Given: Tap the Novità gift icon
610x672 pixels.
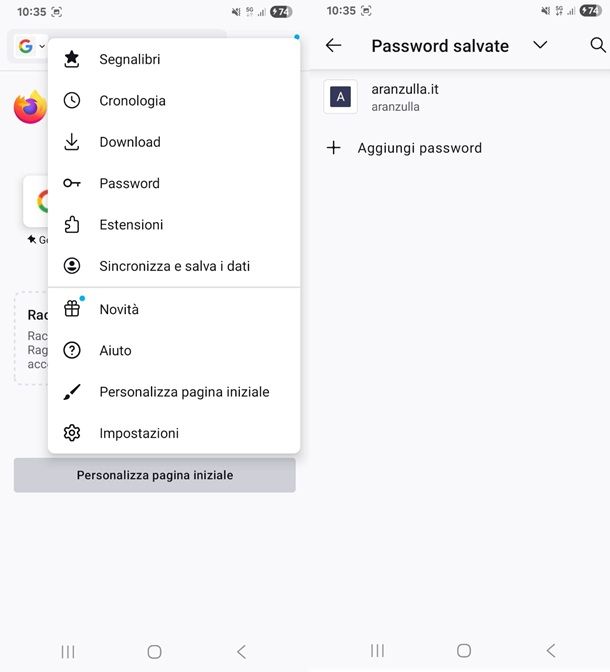Looking at the screenshot, I should coord(72,309).
